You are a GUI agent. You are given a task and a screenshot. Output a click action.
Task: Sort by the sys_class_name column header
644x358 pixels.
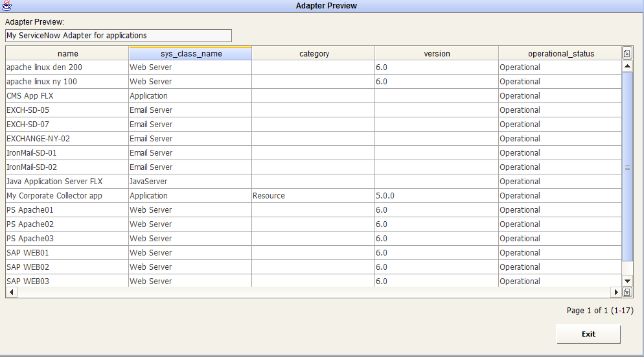coord(190,53)
